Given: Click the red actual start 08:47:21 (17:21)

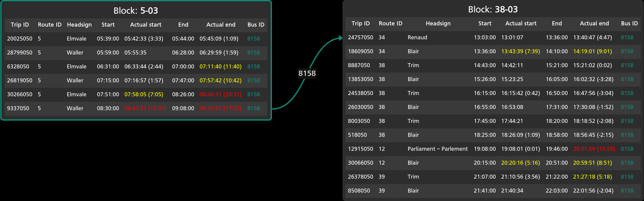Looking at the screenshot, I should click(x=145, y=108).
